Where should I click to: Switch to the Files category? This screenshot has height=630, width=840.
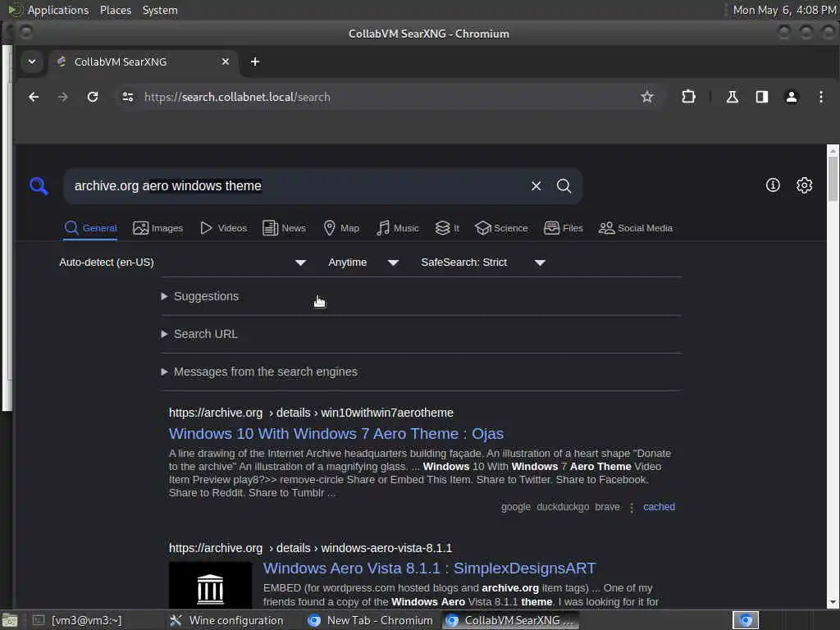tap(564, 228)
